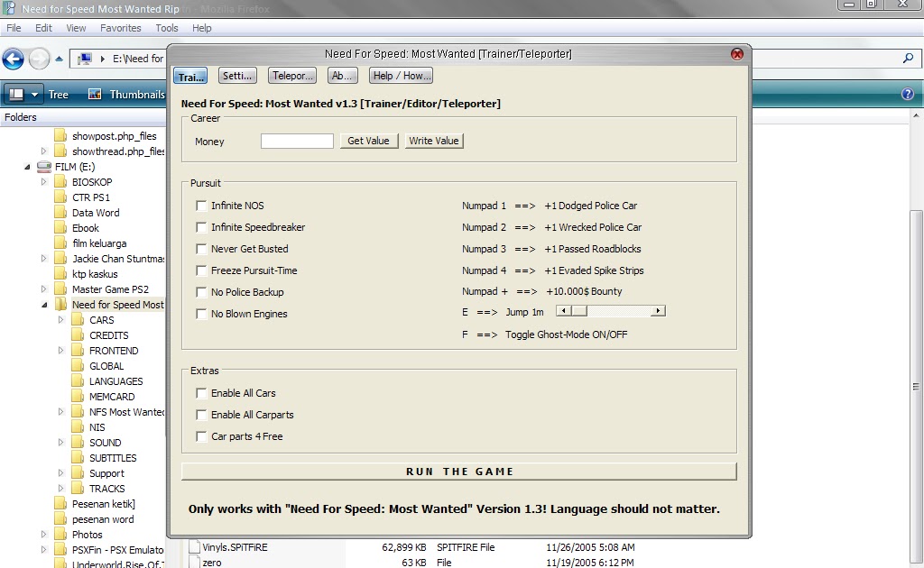Viewport: 924px width, 568px height.
Task: Switch to the Settings tab in trainer
Action: (x=237, y=76)
